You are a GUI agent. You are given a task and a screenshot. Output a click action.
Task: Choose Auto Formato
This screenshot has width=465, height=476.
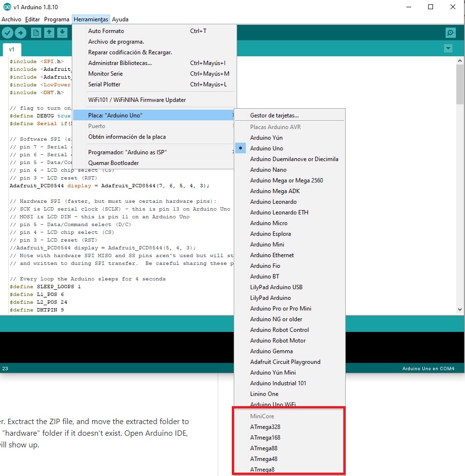[x=154, y=31]
